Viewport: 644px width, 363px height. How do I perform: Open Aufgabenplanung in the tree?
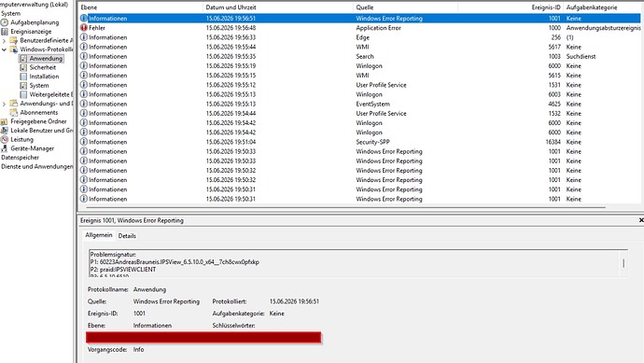pyautogui.click(x=35, y=22)
